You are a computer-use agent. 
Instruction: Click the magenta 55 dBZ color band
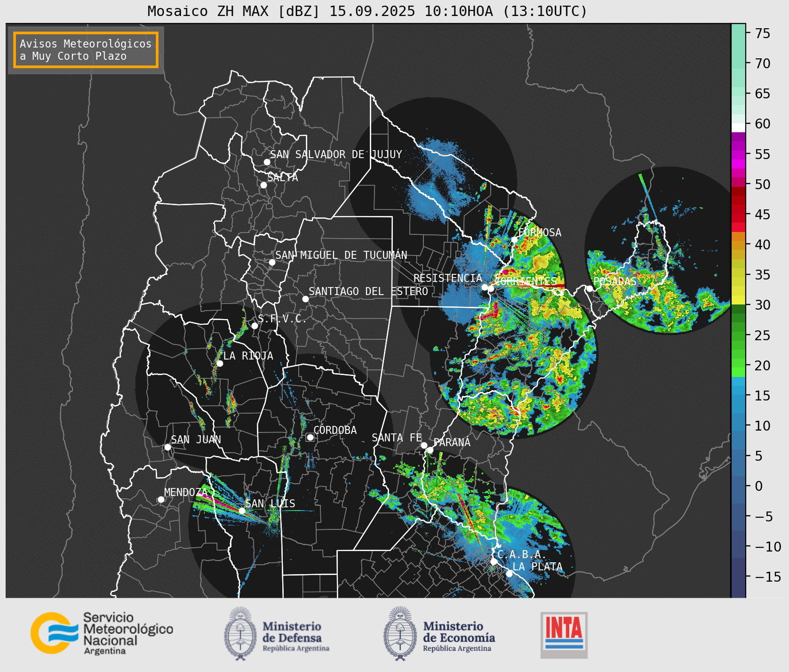tap(739, 154)
